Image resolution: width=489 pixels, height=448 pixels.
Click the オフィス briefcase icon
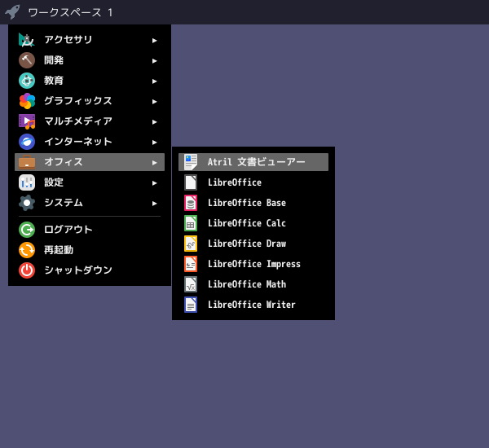click(x=27, y=162)
